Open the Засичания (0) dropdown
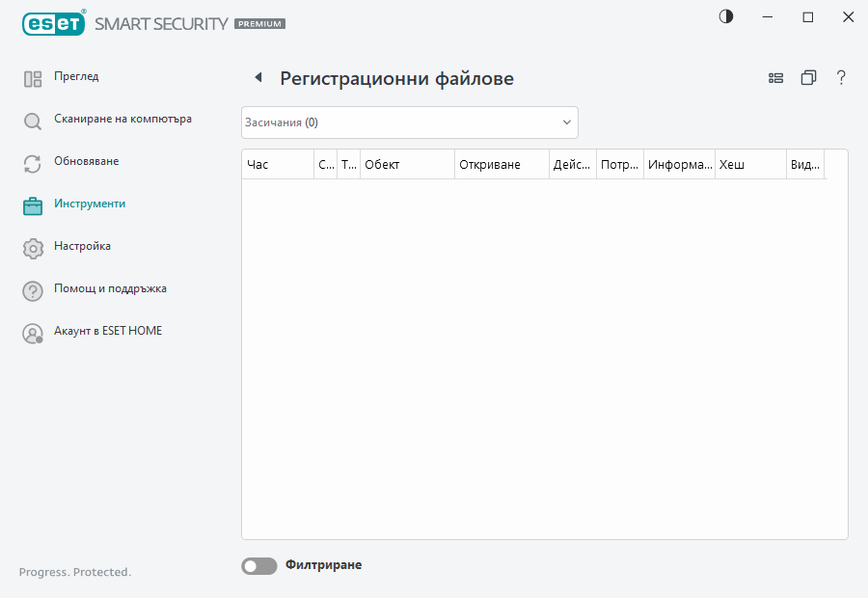This screenshot has height=598, width=868. [x=409, y=122]
